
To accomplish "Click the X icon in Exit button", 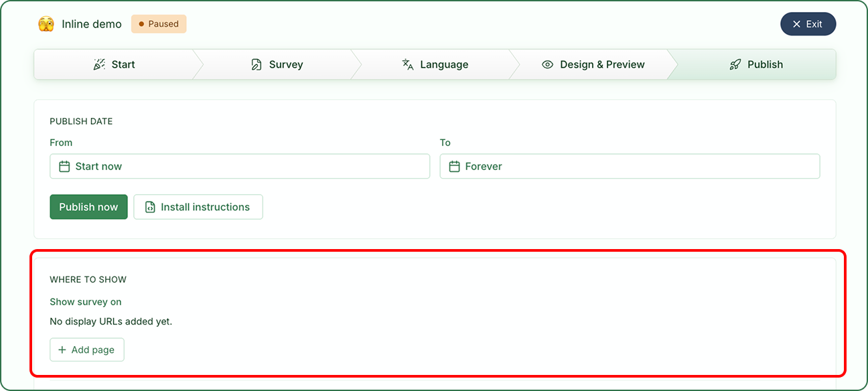I will [x=796, y=24].
